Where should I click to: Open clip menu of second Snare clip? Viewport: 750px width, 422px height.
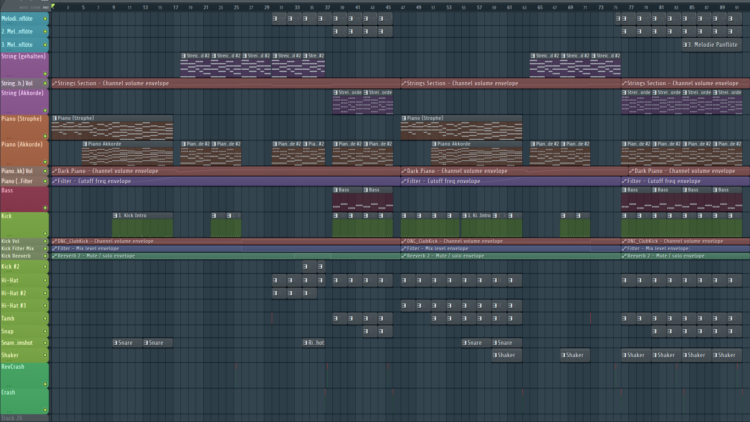[146, 343]
